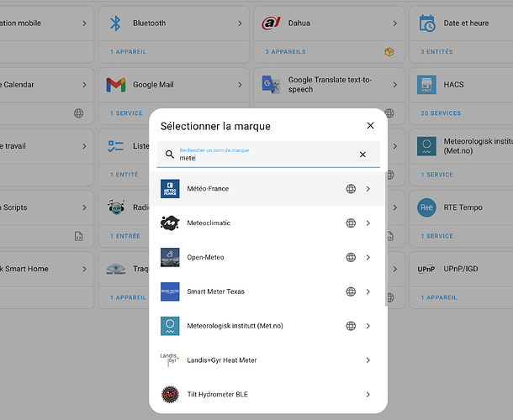This screenshot has width=513, height=420.
Task: Click the UPnP/IGD logo icon
Action: (x=426, y=269)
